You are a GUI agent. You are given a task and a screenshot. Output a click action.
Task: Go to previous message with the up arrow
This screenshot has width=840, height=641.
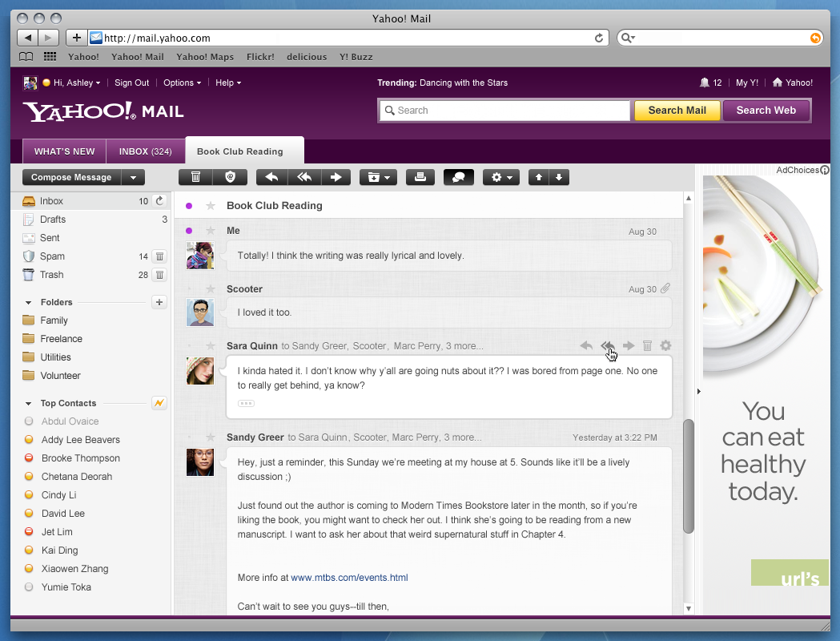click(539, 177)
